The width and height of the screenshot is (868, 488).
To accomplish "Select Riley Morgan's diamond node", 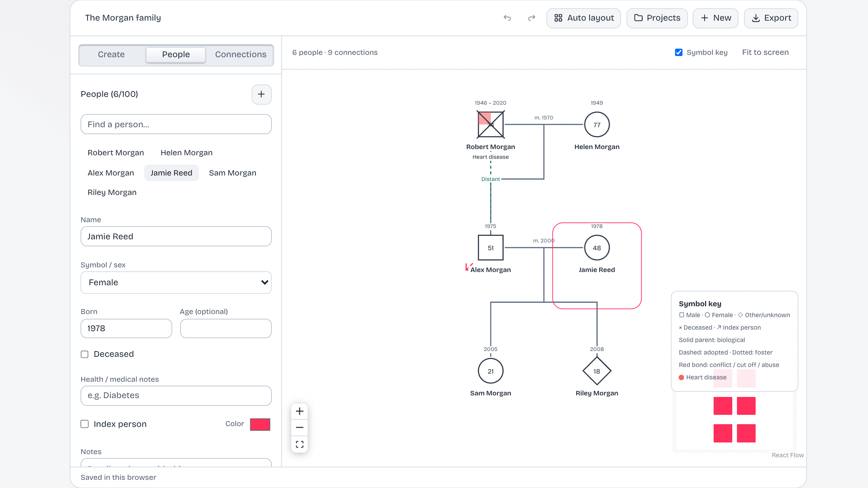I will pos(597,371).
